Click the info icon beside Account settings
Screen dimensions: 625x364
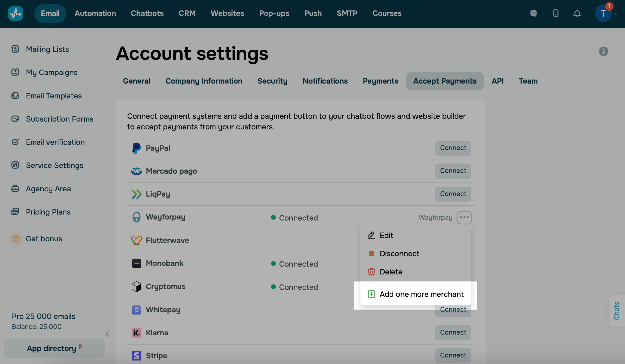click(603, 51)
